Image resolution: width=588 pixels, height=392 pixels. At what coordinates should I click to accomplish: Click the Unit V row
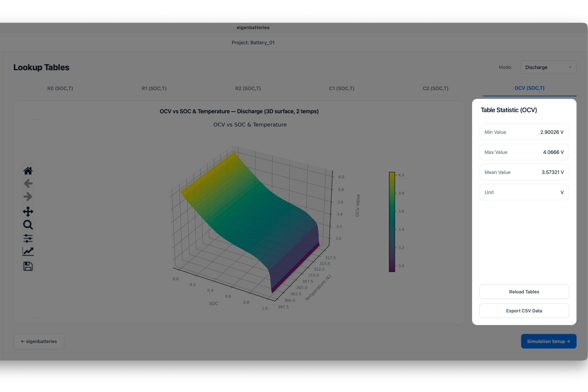524,192
